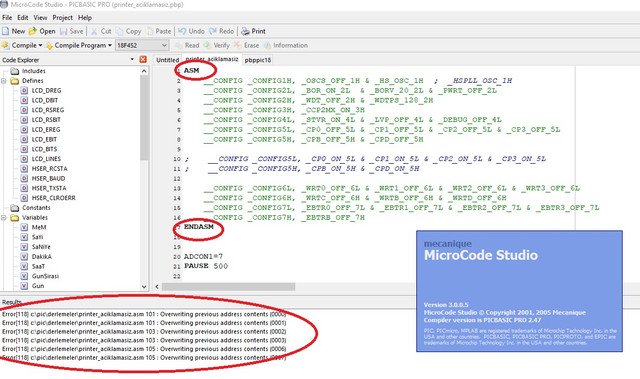Click the Information toolbar icon
The height and width of the screenshot is (379, 640).
(x=267, y=45)
